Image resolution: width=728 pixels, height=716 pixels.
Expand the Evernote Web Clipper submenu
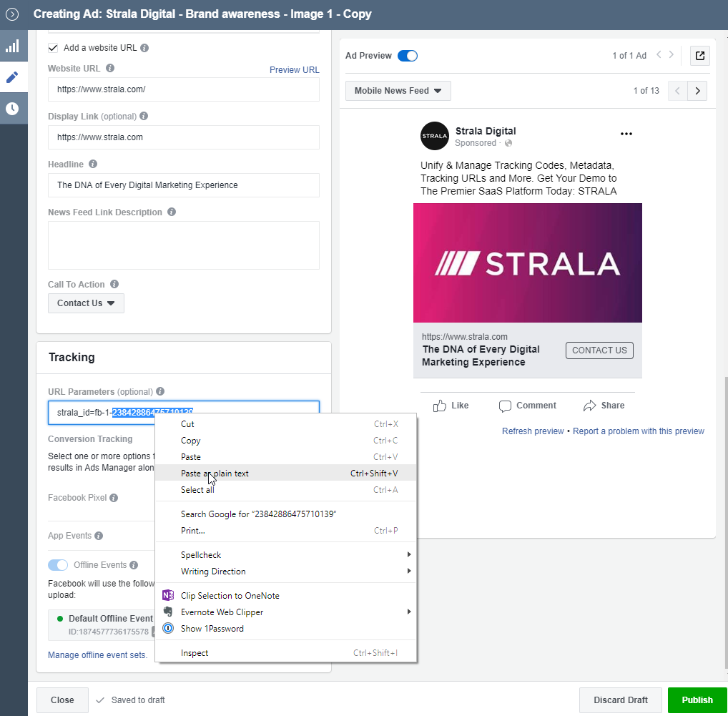[286, 612]
